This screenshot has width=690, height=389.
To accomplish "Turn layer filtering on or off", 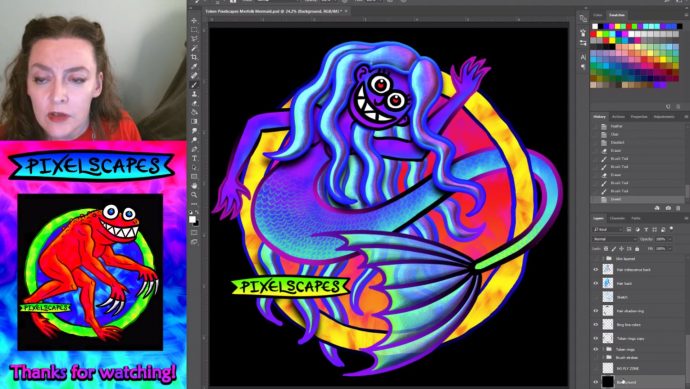I will coord(672,228).
